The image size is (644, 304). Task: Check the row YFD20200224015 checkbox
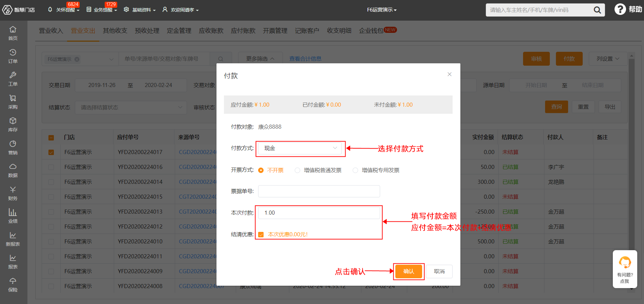pos(51,197)
